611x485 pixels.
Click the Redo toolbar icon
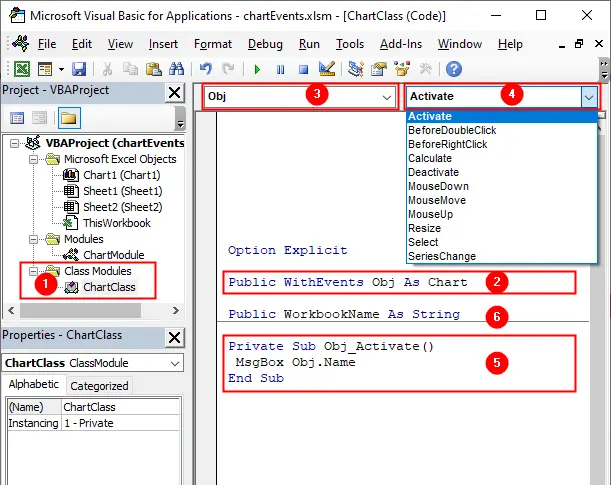[228, 69]
